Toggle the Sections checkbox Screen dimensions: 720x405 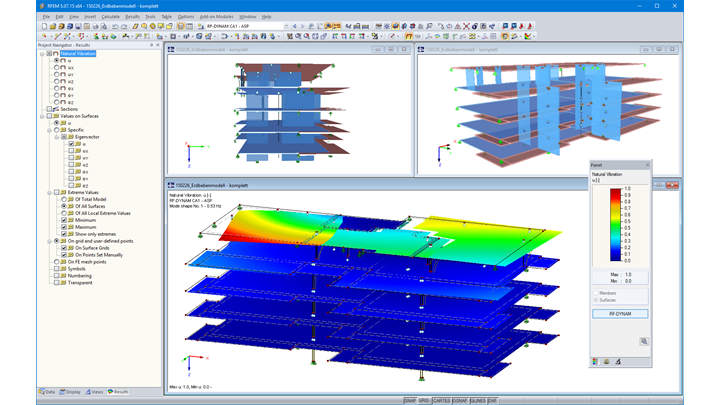[x=49, y=109]
